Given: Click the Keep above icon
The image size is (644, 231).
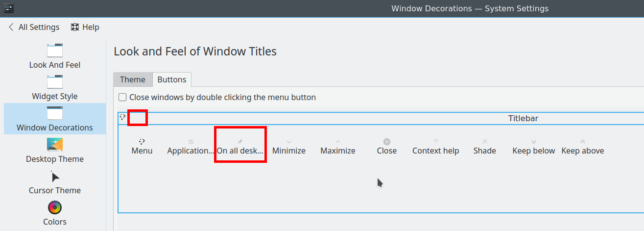Looking at the screenshot, I should [583, 141].
